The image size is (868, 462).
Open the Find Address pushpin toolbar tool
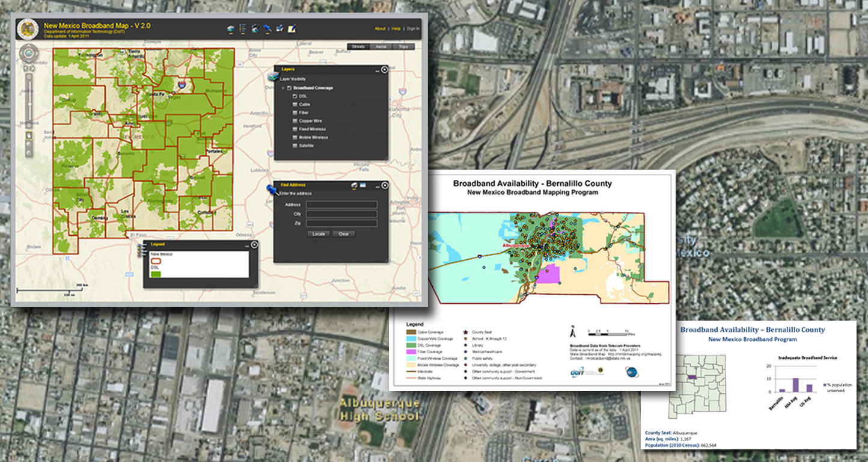point(267,28)
